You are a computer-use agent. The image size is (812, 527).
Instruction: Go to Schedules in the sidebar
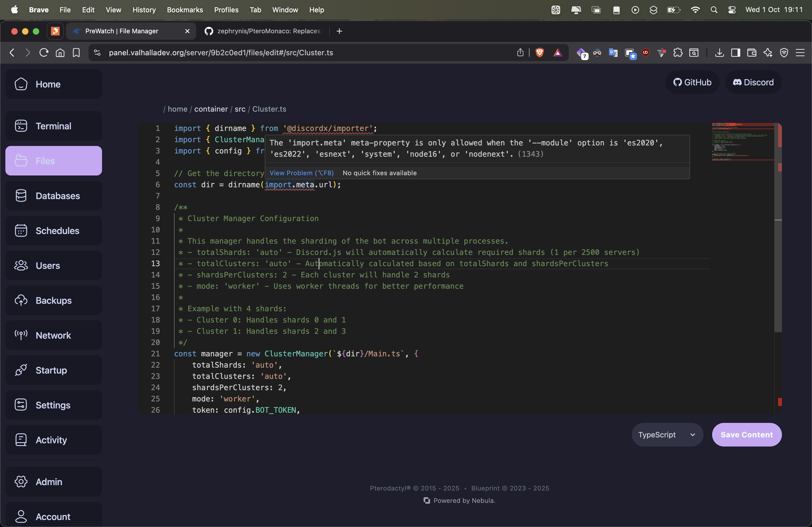53,231
